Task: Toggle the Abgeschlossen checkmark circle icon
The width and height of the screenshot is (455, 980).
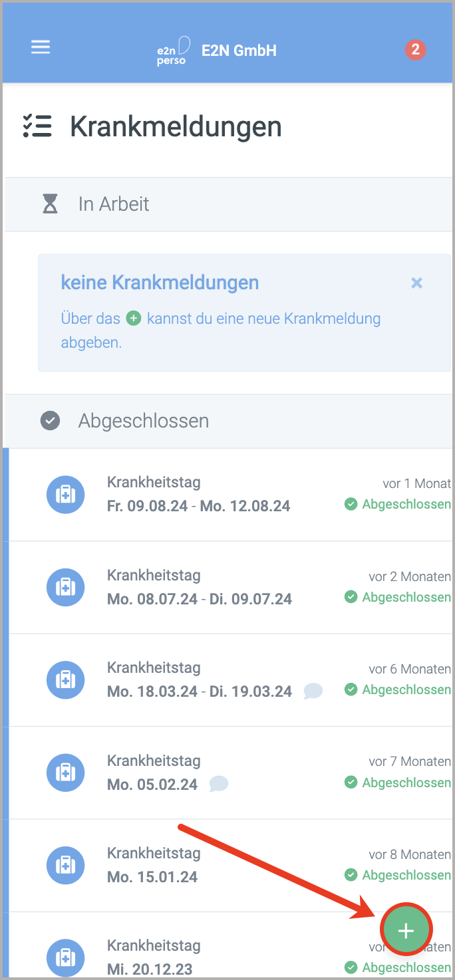Action: pos(49,420)
